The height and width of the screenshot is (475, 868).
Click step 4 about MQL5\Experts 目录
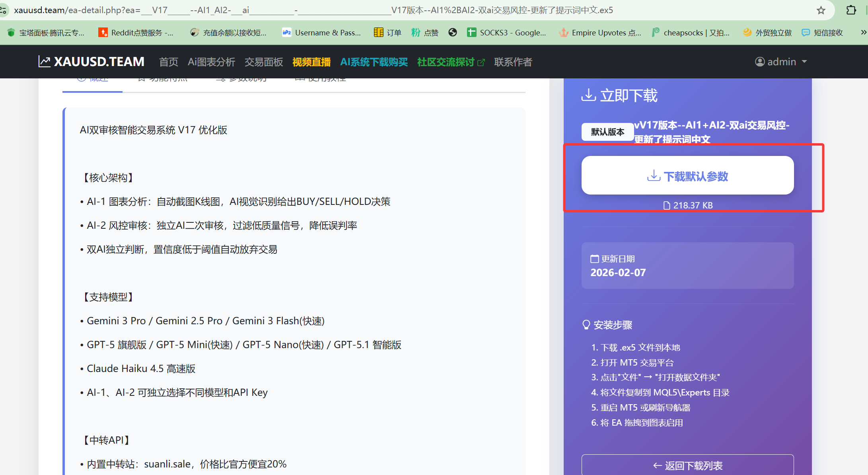(x=660, y=393)
